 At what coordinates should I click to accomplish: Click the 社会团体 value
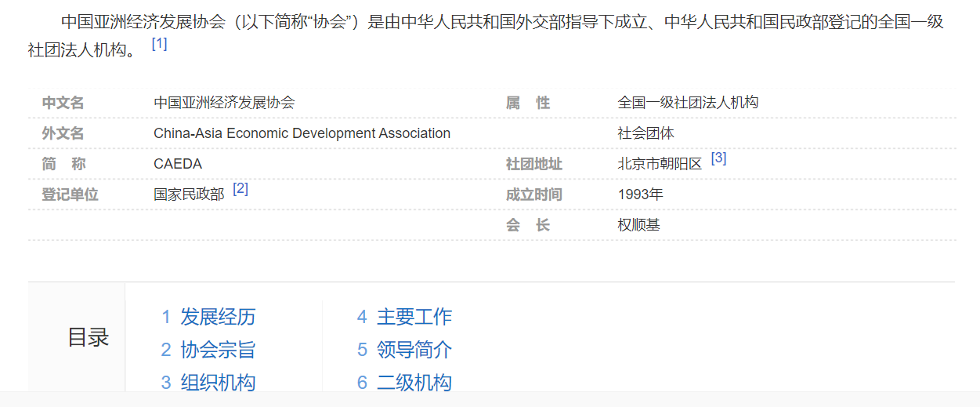[645, 133]
